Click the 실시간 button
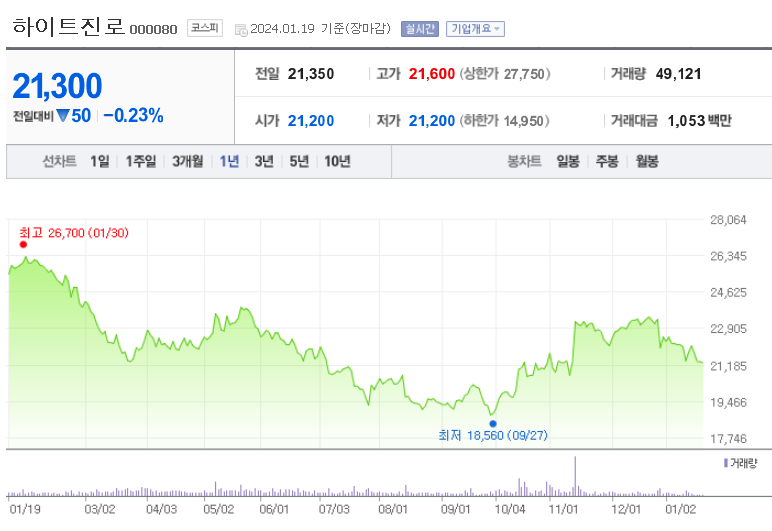Viewport: 772px width, 531px height. pyautogui.click(x=419, y=29)
